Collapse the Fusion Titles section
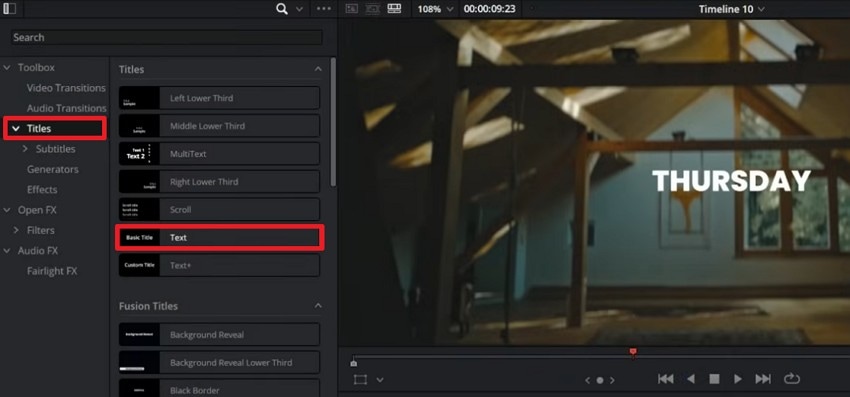Image resolution: width=850 pixels, height=397 pixels. (x=318, y=306)
